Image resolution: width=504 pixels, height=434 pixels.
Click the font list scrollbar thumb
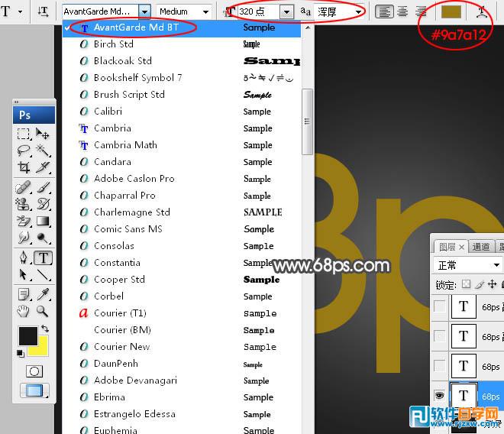click(x=307, y=121)
